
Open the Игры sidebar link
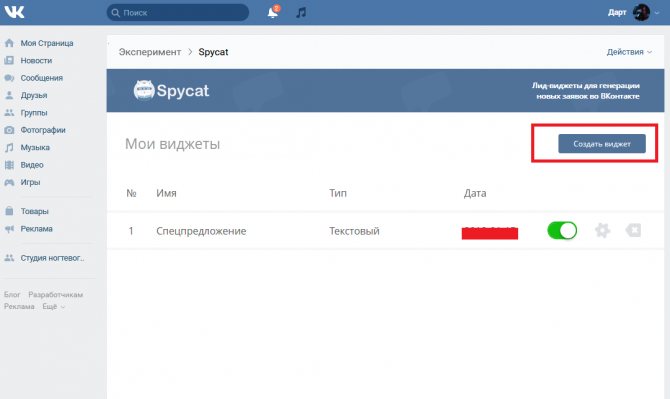pos(30,182)
